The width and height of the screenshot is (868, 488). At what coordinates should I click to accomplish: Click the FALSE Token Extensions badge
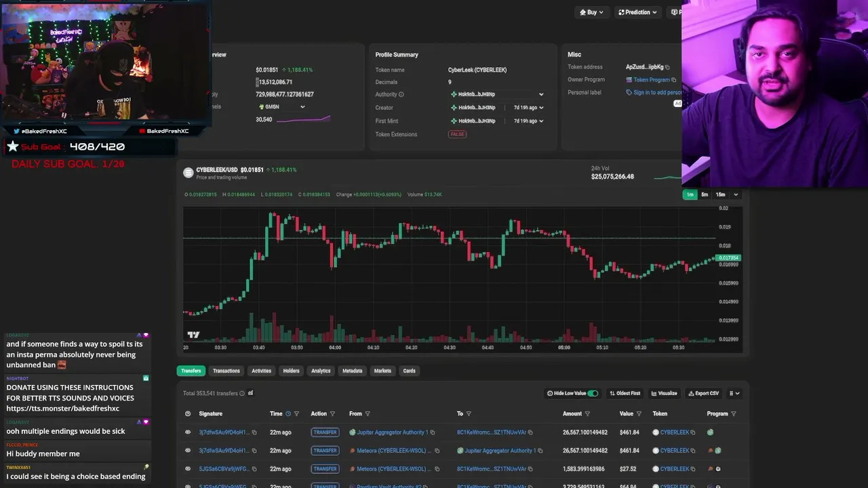(x=458, y=134)
